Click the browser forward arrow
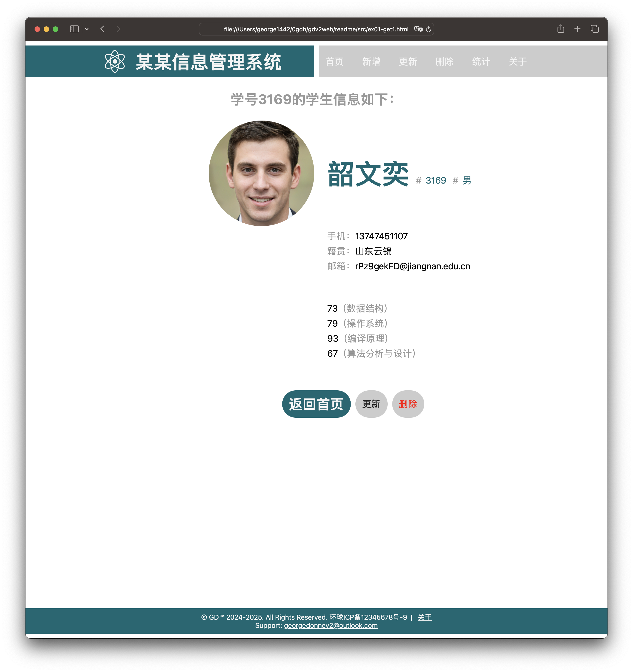This screenshot has width=633, height=672. [x=118, y=29]
